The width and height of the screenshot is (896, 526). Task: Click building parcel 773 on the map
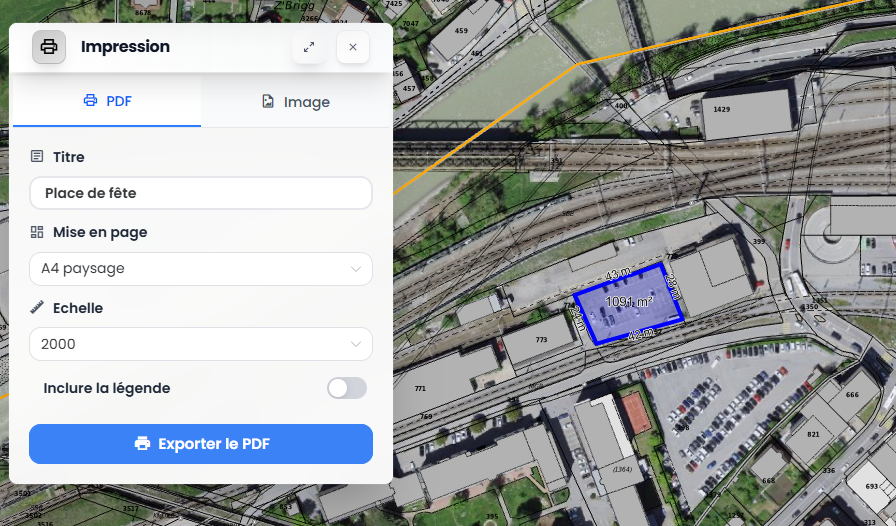pyautogui.click(x=541, y=340)
